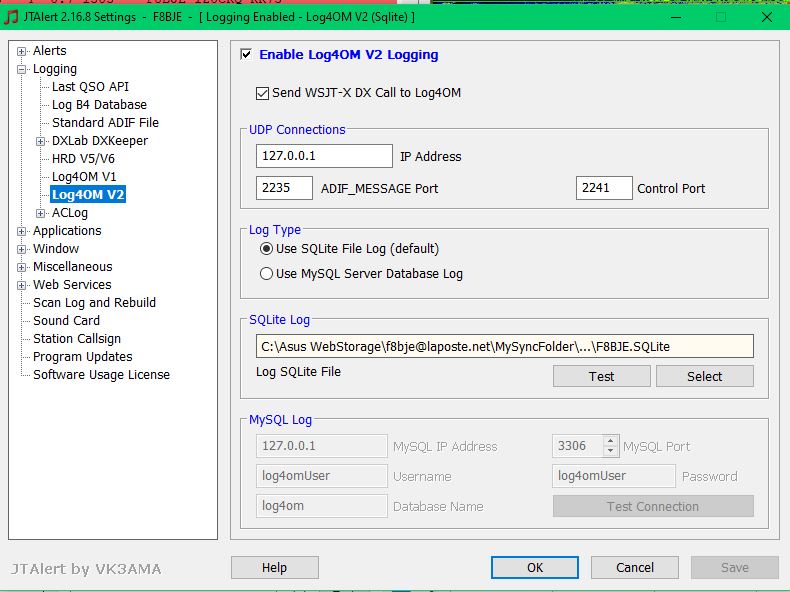The image size is (790, 592).
Task: Click the Control Port field
Action: click(604, 188)
